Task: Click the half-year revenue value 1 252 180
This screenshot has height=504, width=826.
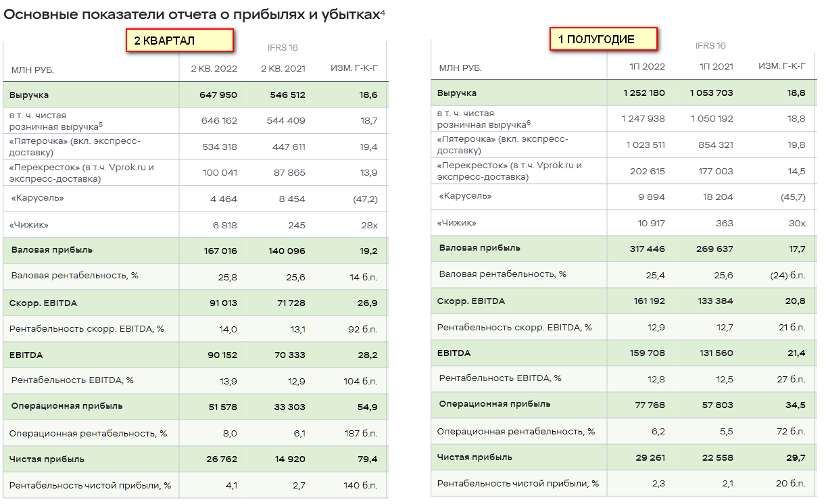Action: tap(644, 93)
